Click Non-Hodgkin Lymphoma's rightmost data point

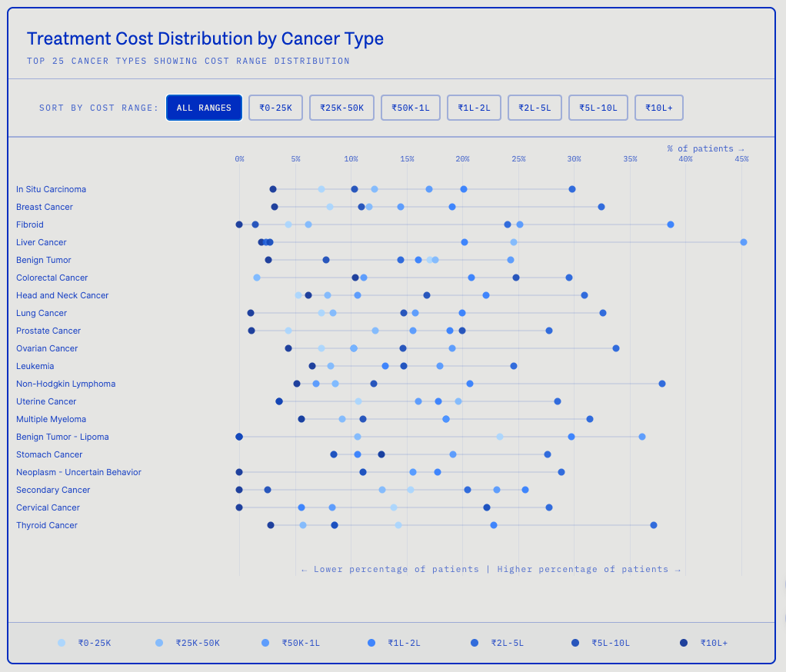(x=662, y=384)
